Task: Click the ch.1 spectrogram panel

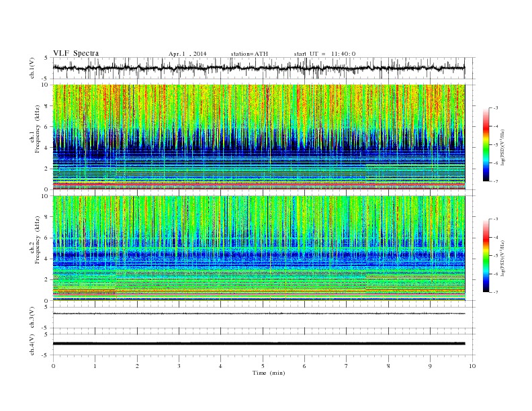Action: point(259,137)
